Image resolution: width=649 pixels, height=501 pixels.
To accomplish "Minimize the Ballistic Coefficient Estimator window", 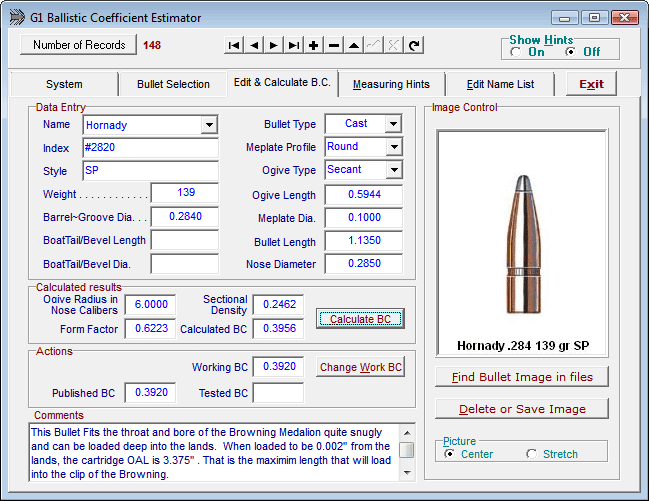I will pos(565,18).
